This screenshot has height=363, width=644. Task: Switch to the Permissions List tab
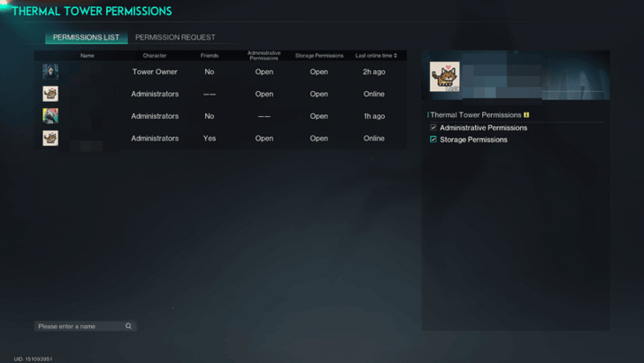[x=86, y=37]
